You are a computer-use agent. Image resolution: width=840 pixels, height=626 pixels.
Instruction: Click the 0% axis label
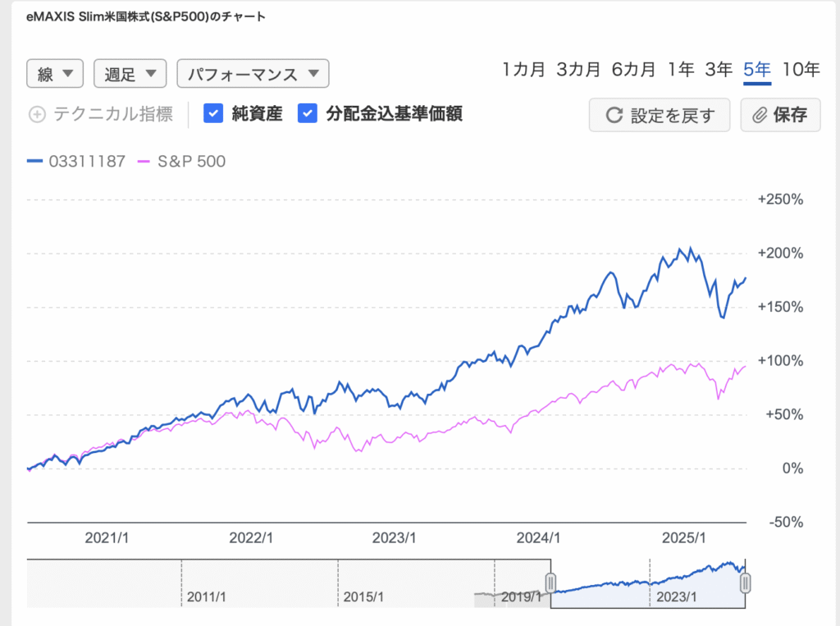point(792,468)
